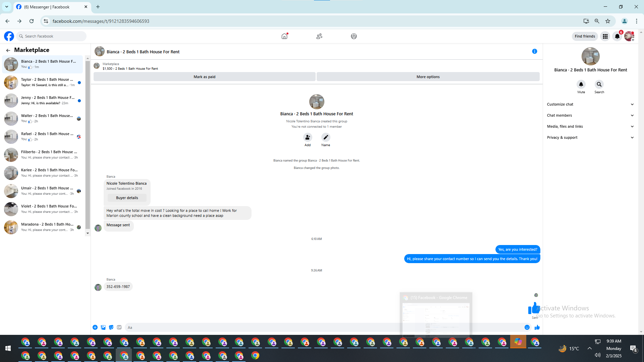The height and width of the screenshot is (362, 644).
Task: Open the Marketplace listing thumbnail
Action: click(x=97, y=66)
